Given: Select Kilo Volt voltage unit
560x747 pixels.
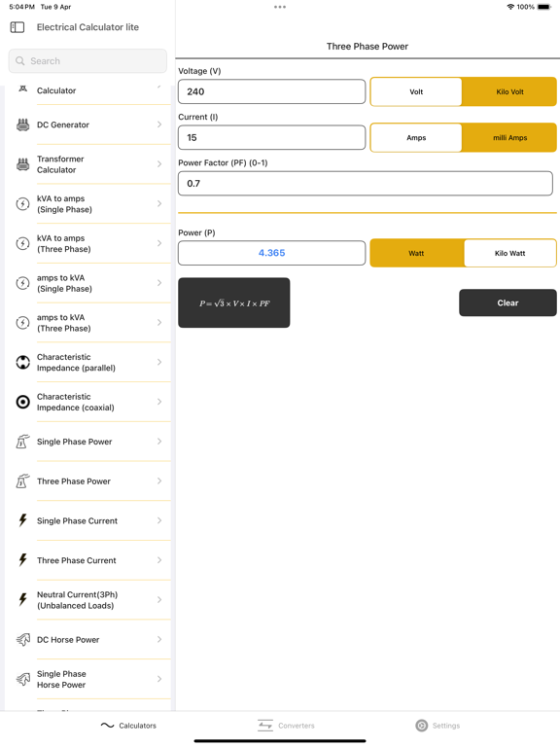Looking at the screenshot, I should (x=509, y=91).
